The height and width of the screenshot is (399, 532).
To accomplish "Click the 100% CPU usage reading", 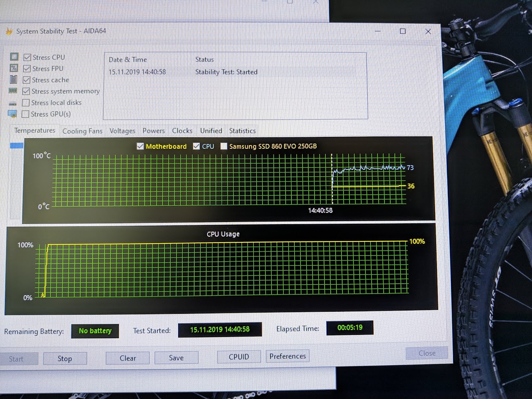I will 417,241.
